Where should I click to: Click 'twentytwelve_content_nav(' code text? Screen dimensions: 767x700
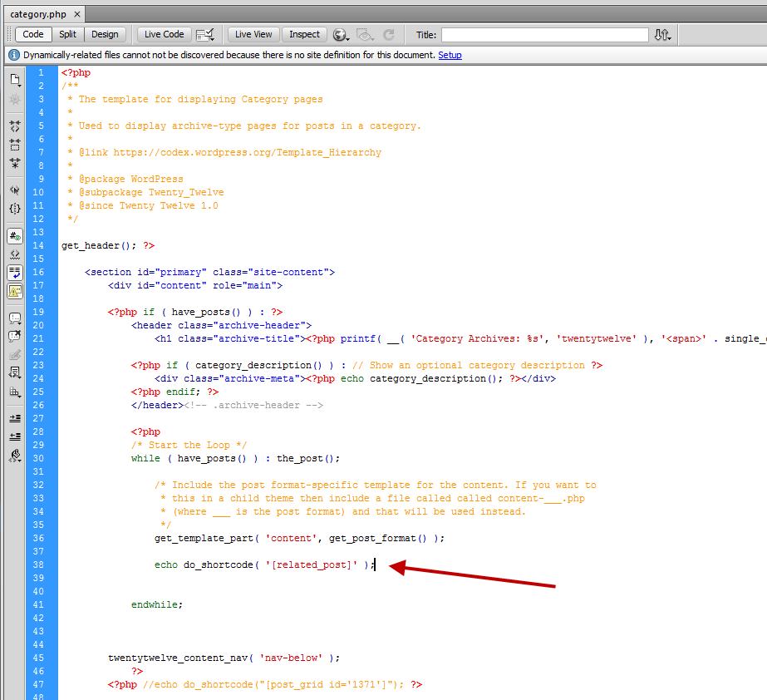(x=180, y=658)
